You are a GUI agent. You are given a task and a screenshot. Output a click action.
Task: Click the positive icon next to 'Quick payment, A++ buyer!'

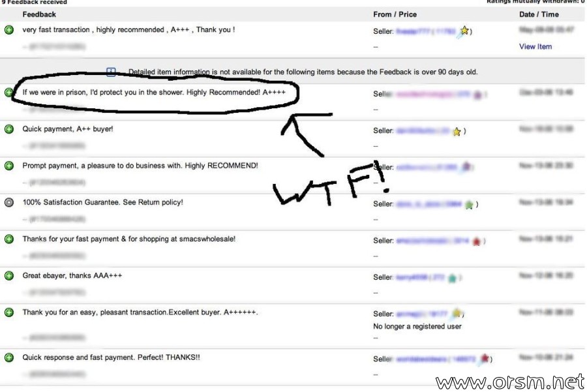coord(9,129)
